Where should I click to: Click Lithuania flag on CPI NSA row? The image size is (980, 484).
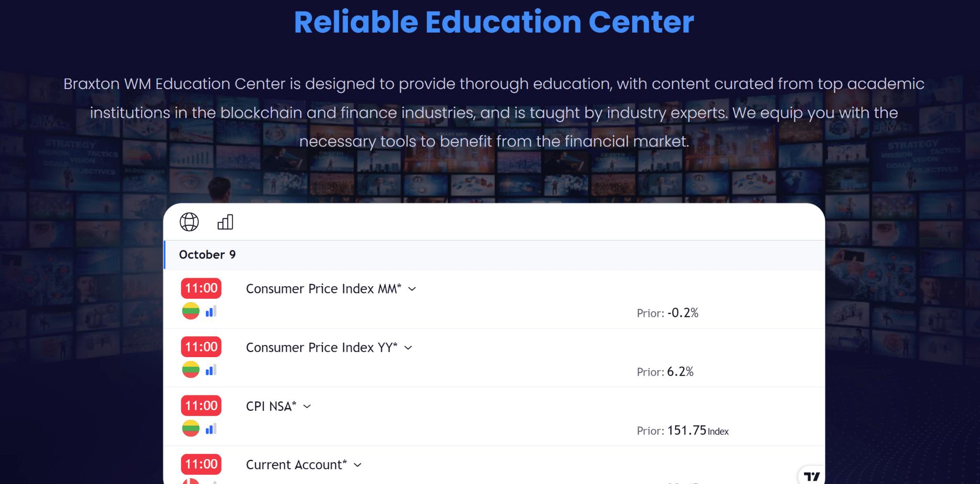click(x=190, y=428)
